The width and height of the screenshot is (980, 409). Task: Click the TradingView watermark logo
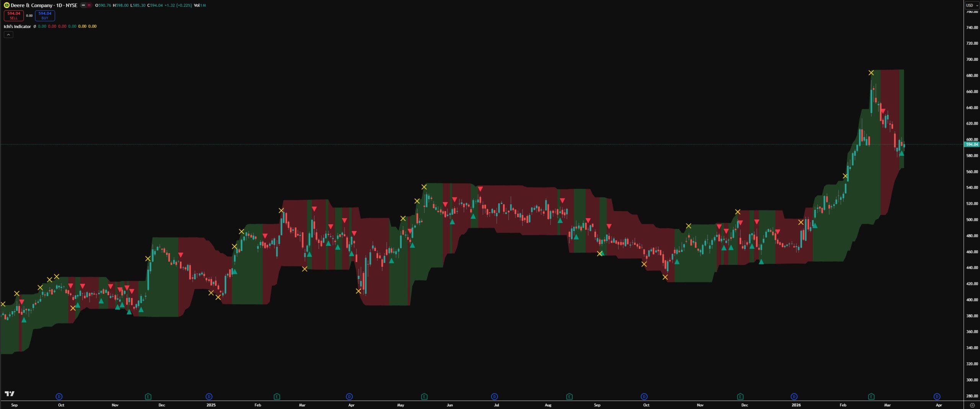[10, 393]
